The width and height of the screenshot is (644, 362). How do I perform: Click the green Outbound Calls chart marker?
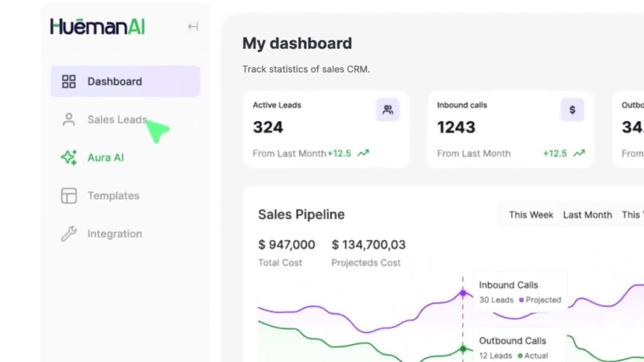(463, 348)
